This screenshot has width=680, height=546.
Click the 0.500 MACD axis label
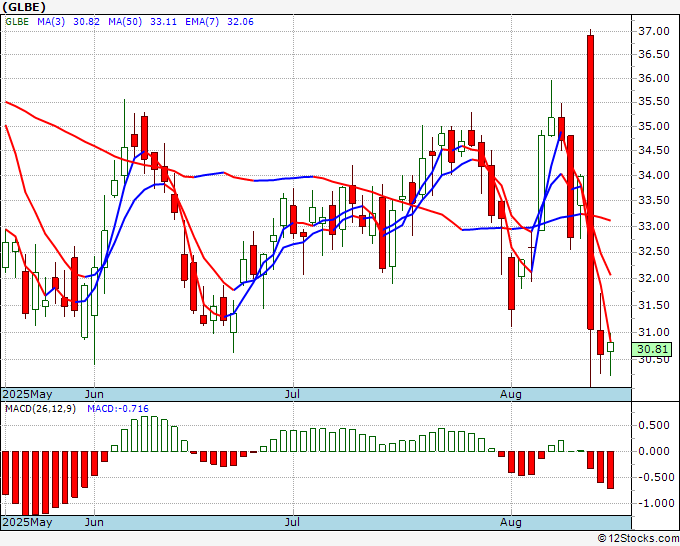coord(654,425)
